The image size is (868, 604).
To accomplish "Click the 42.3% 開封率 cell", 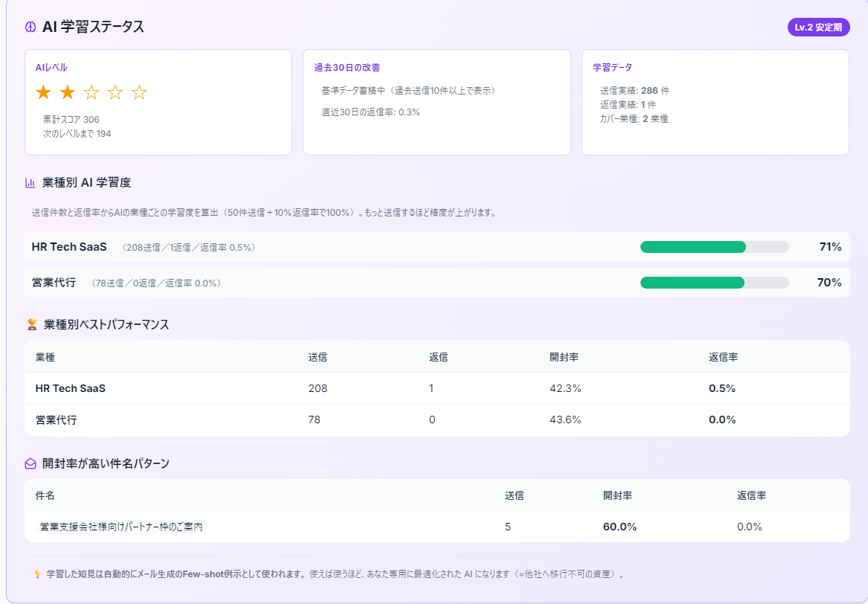I will (x=565, y=388).
